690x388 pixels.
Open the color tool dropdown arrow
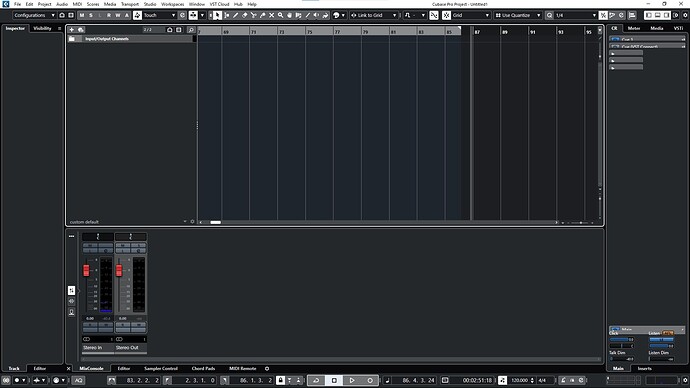click(343, 15)
